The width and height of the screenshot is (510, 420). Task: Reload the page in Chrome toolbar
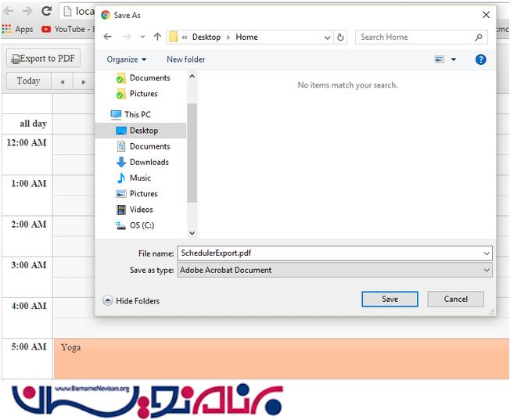46,11
